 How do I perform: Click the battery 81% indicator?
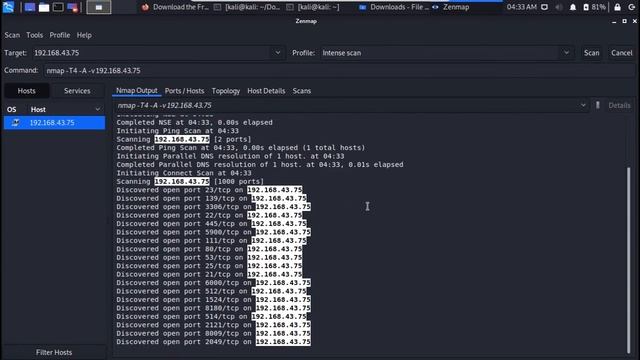[594, 7]
